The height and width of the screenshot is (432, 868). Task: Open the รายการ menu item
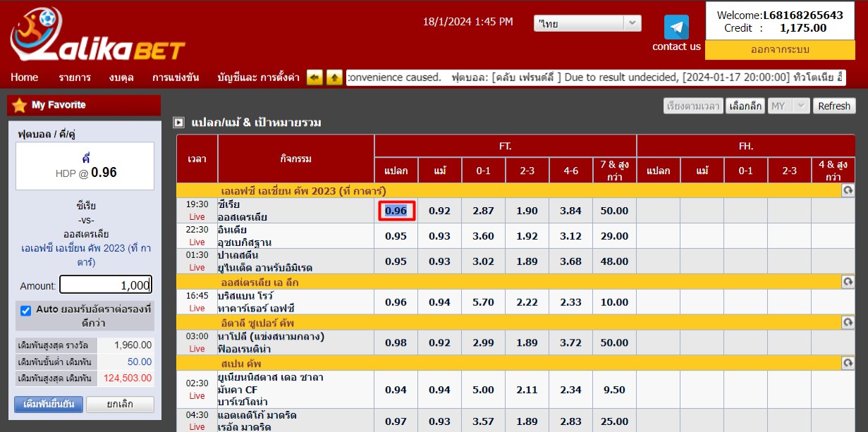pos(75,78)
